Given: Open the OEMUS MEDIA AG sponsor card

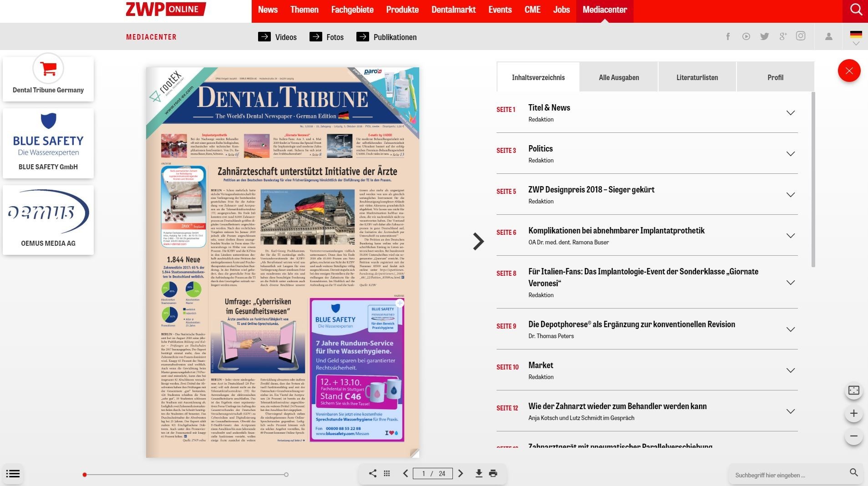Looking at the screenshot, I should coord(48,220).
